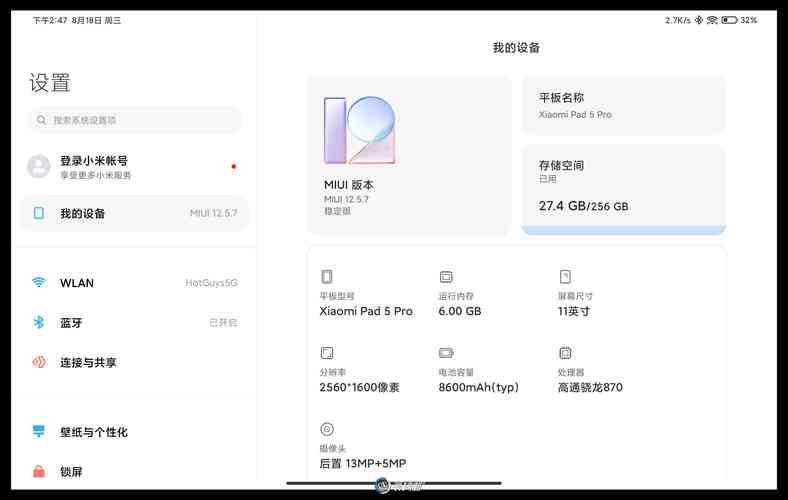Image resolution: width=788 pixels, height=500 pixels.
Task: Open the 平板名称 card
Action: (x=624, y=106)
